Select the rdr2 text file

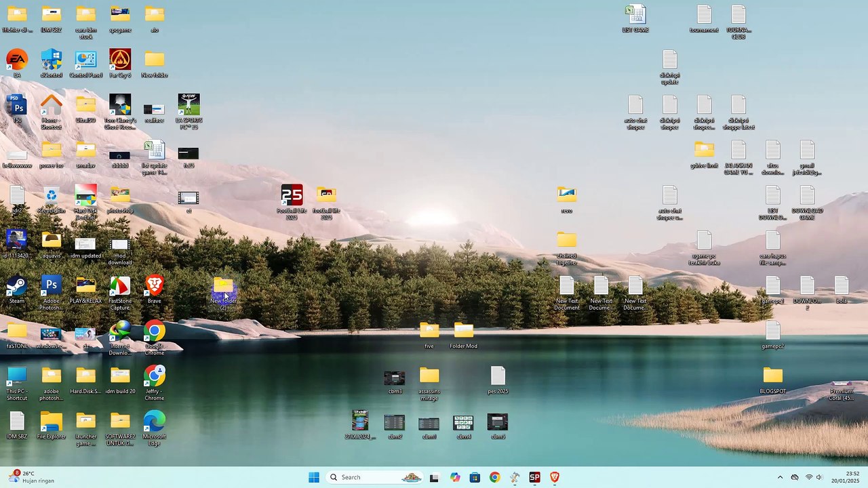(x=17, y=195)
